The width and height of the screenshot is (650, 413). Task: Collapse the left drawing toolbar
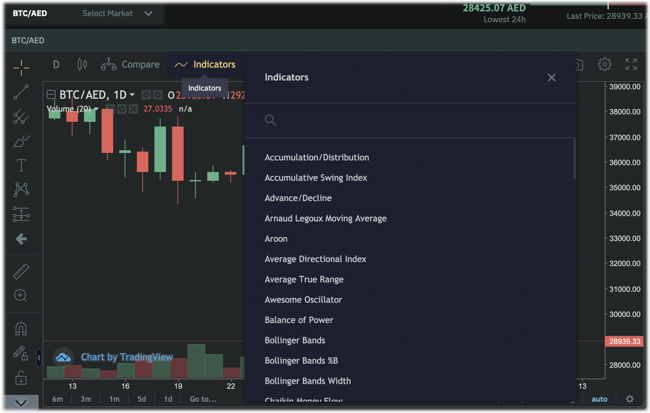(x=39, y=357)
